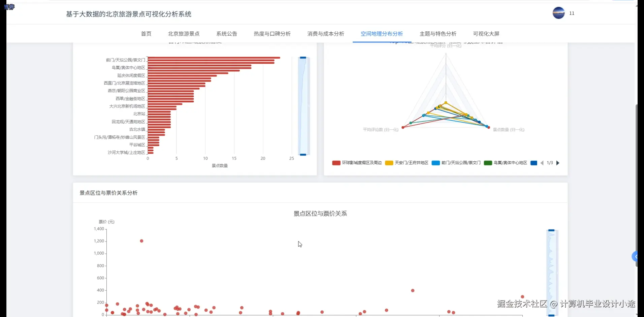Click the vertical scrollbar on the right side
This screenshot has height=317, width=644.
coord(638,185)
